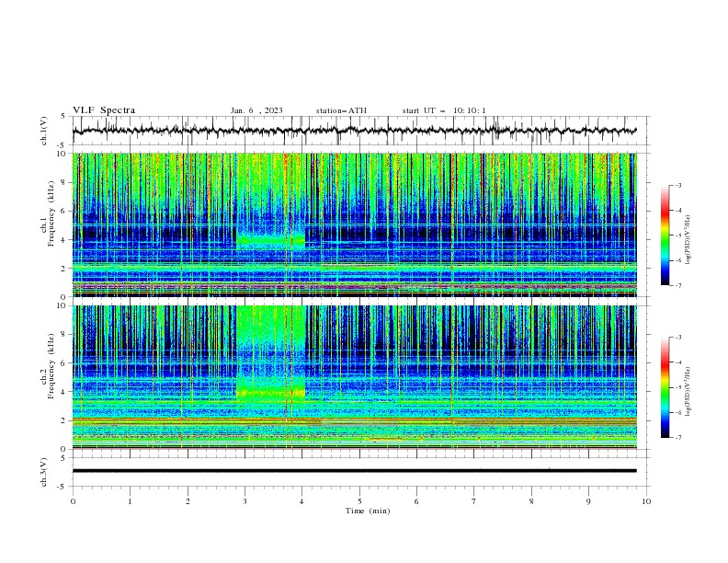This screenshot has width=728, height=563.
Task: Click the "start UT = 10:10:1" header text
Action: [444, 110]
